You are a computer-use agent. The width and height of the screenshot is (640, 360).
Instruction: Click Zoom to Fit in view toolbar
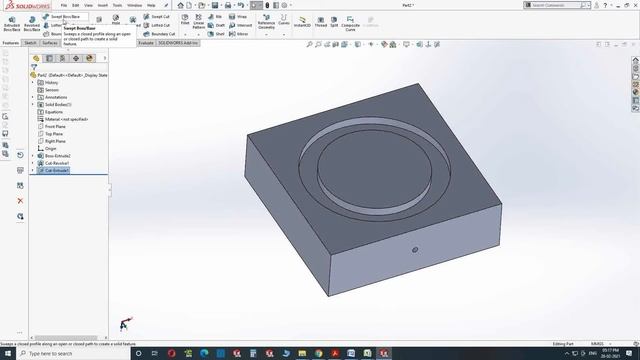click(x=309, y=44)
